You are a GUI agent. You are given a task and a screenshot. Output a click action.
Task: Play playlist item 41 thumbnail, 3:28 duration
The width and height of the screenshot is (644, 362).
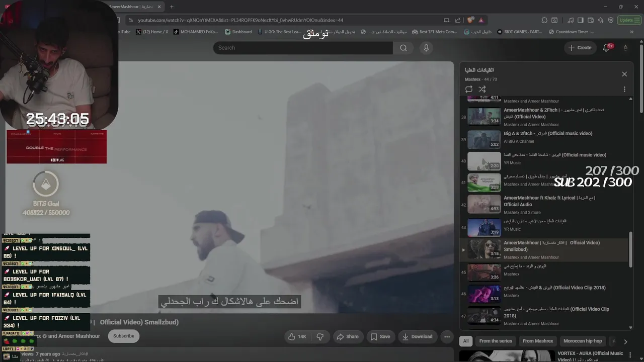[484, 183]
